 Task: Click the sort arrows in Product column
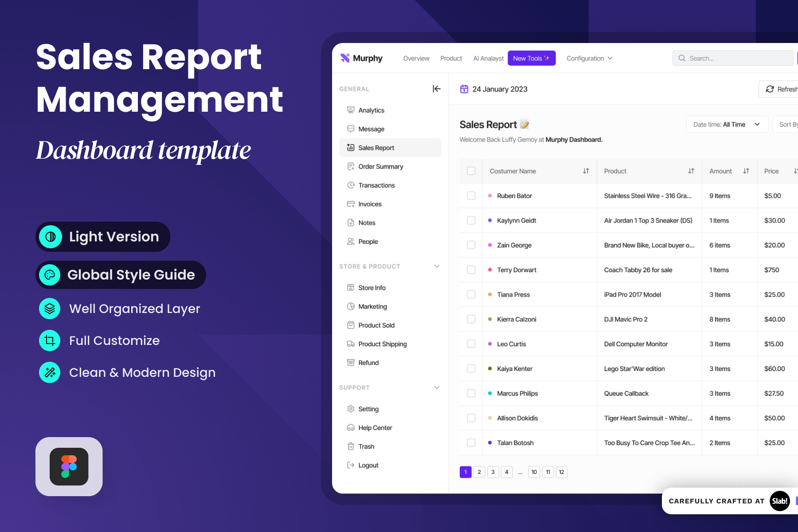click(x=691, y=171)
